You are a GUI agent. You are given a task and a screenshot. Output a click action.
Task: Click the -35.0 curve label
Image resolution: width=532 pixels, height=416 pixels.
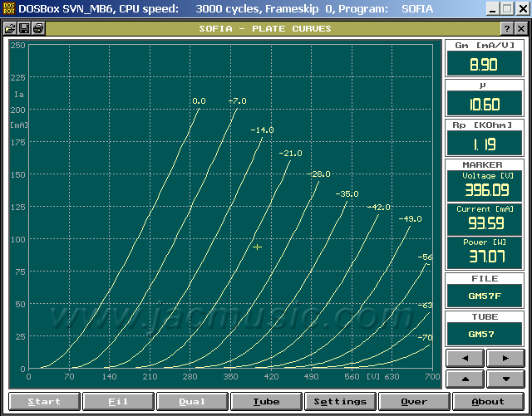coord(347,194)
